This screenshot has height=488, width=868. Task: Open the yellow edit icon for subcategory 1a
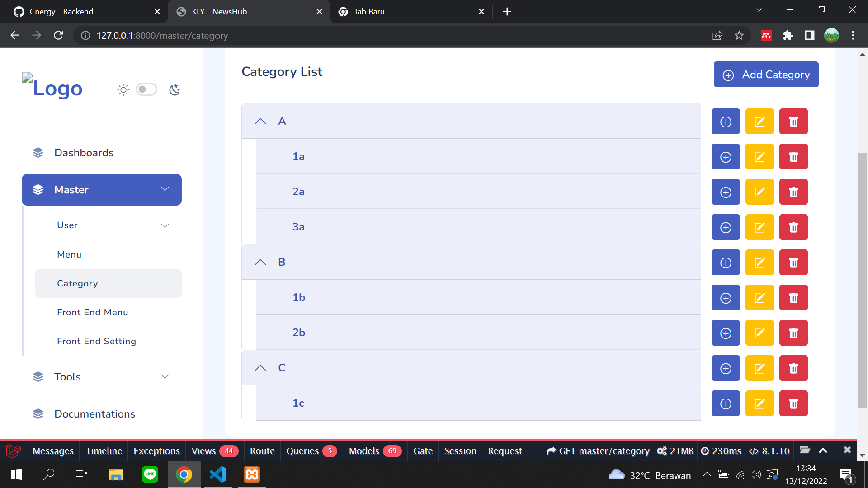tap(759, 156)
